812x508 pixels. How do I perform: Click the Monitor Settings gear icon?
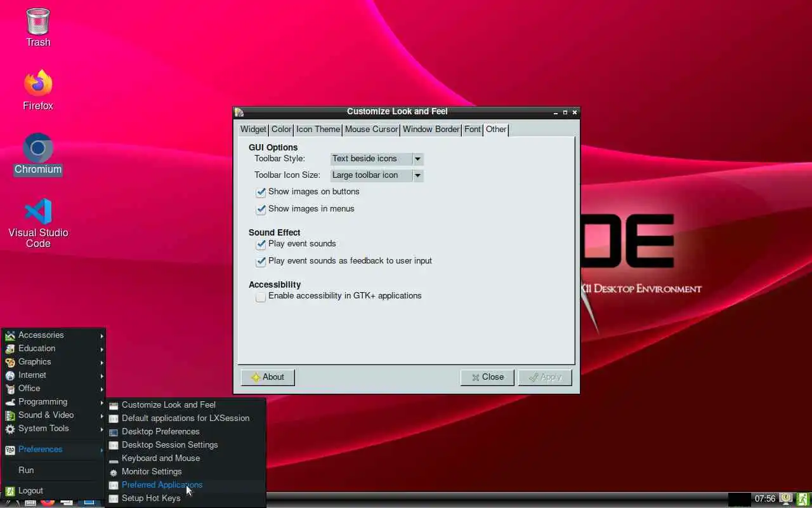(114, 472)
